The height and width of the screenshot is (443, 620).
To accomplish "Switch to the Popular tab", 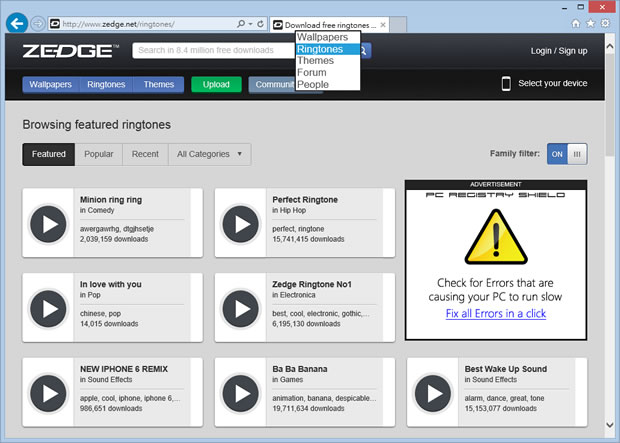I will (x=98, y=154).
